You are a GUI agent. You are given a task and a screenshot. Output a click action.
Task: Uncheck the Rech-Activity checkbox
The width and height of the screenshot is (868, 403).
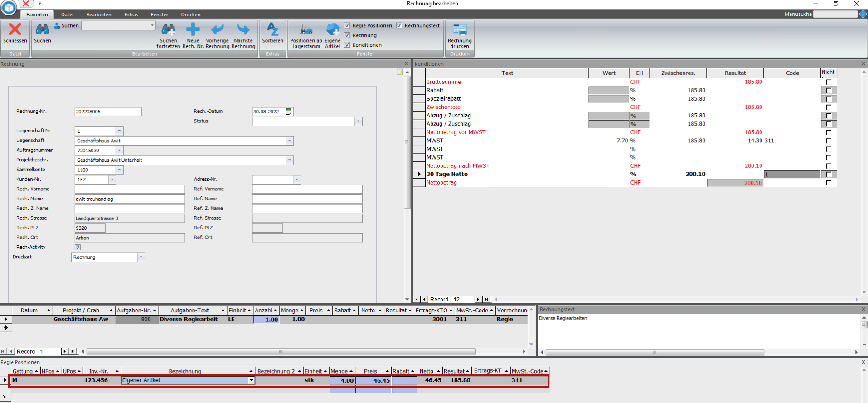tap(78, 248)
